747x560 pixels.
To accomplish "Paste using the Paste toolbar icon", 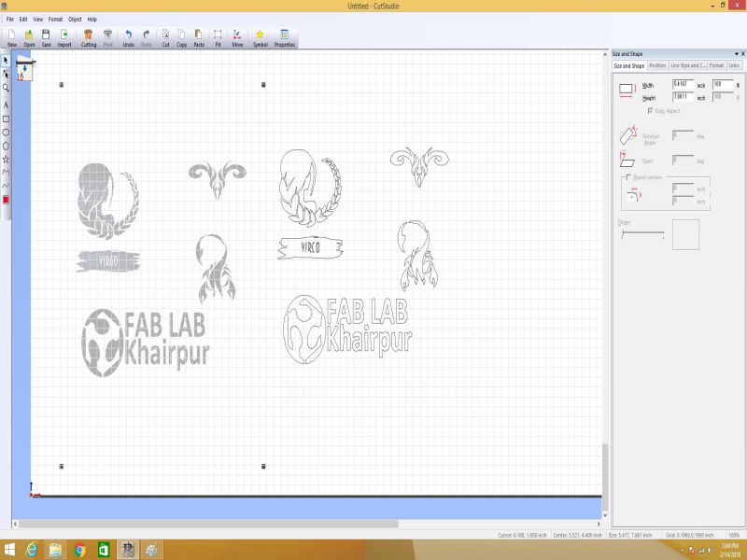I will pos(199,37).
